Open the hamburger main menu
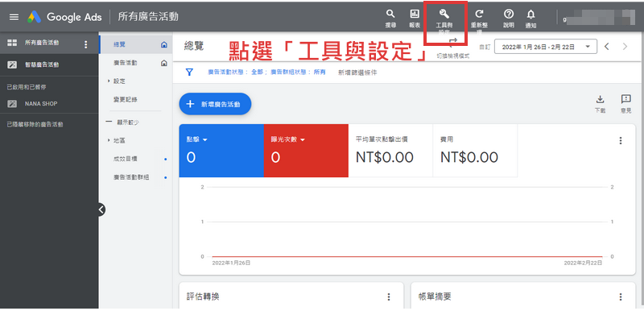Image resolution: width=644 pixels, height=311 pixels. coord(14,17)
